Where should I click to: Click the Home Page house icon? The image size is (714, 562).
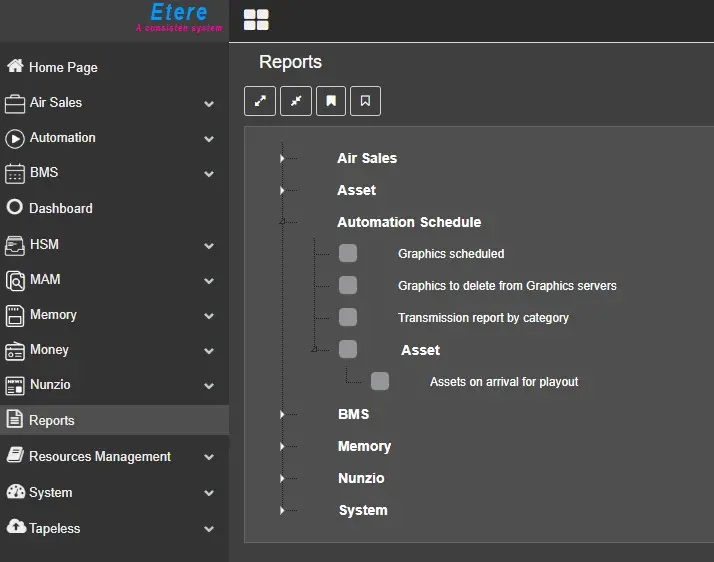[x=15, y=67]
